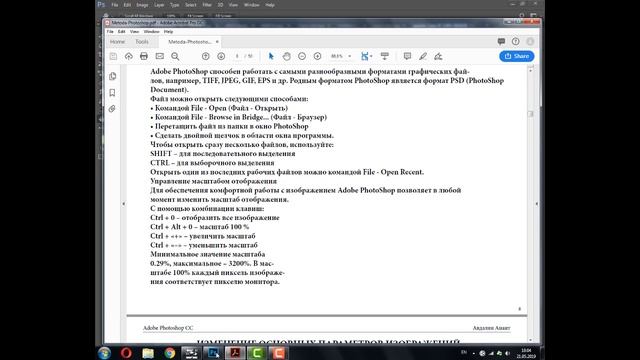Select the Metoda-Photosho... document tab
Image resolution: width=640 pixels, height=360 pixels.
coord(190,42)
